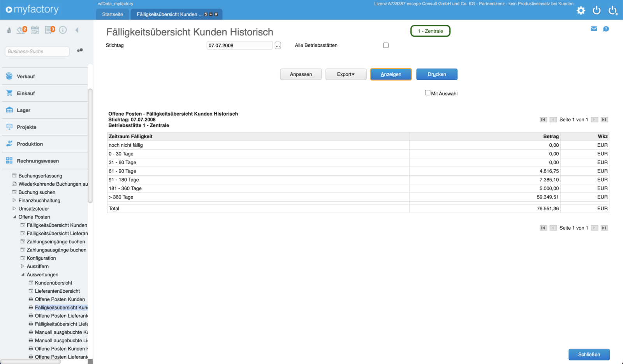The height and width of the screenshot is (364, 623).
Task: Open the notifications icon with badge 2
Action: (21, 30)
